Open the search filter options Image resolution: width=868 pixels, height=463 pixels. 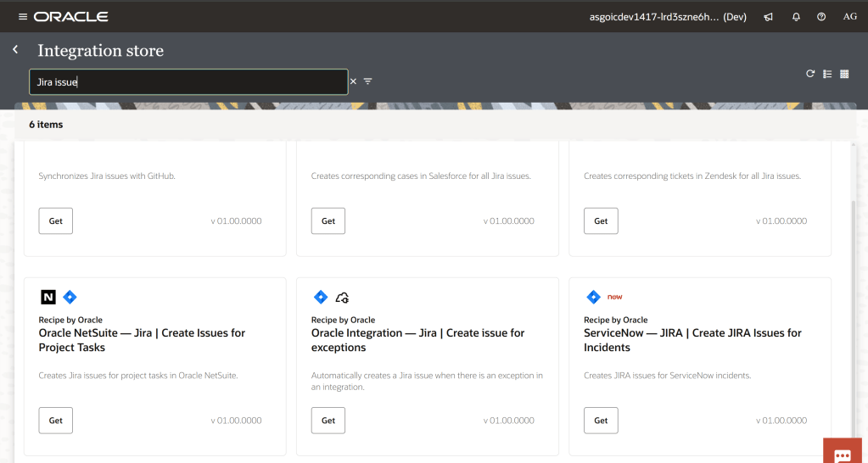click(x=368, y=81)
